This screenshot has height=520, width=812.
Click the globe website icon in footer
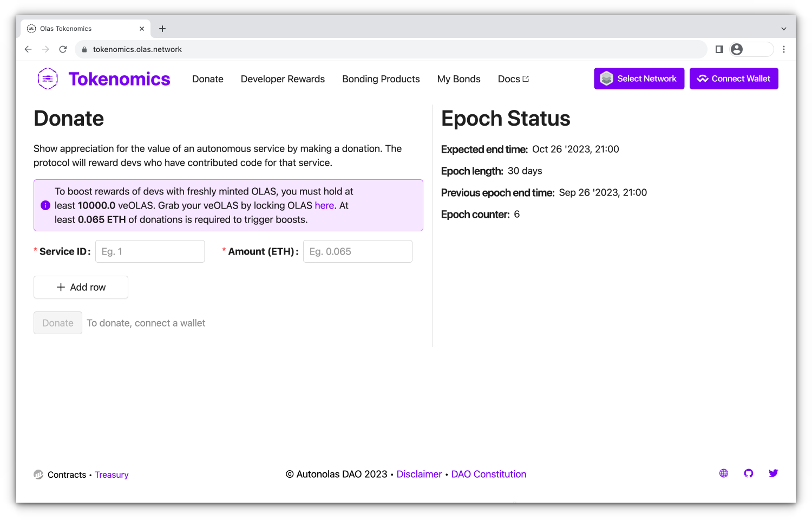pyautogui.click(x=724, y=473)
